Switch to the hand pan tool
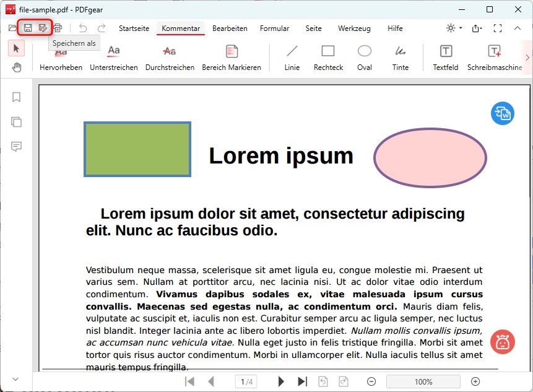 click(x=16, y=68)
